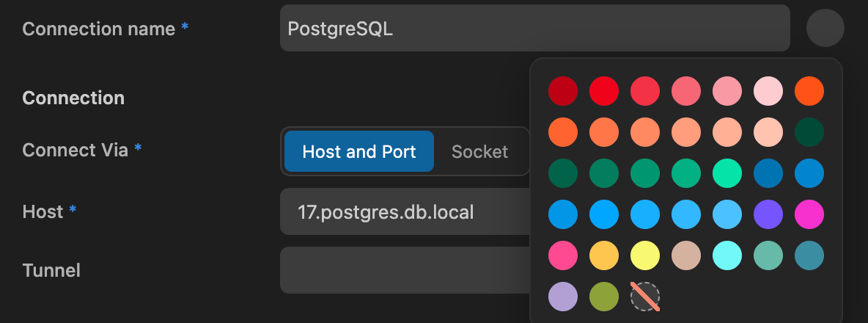
Task: Click the Host field with 17.postgres.db.local
Action: [x=405, y=211]
